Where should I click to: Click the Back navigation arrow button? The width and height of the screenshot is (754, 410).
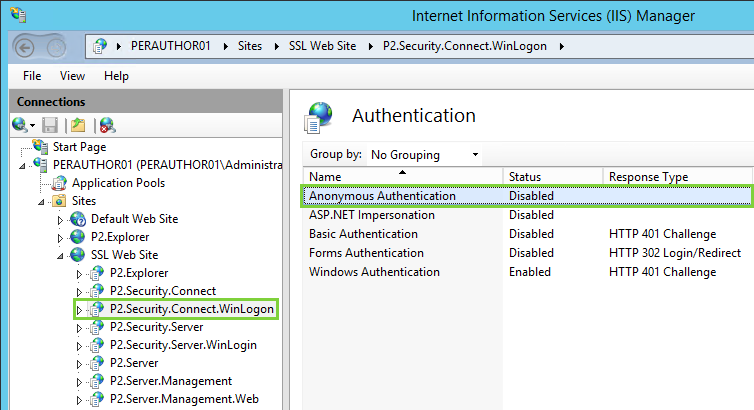pyautogui.click(x=26, y=46)
